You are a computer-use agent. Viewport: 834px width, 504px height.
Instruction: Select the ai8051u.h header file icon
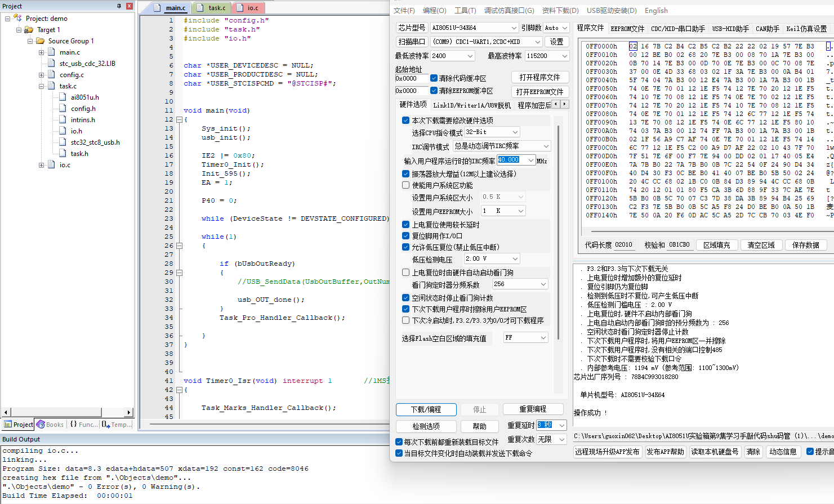(x=63, y=97)
